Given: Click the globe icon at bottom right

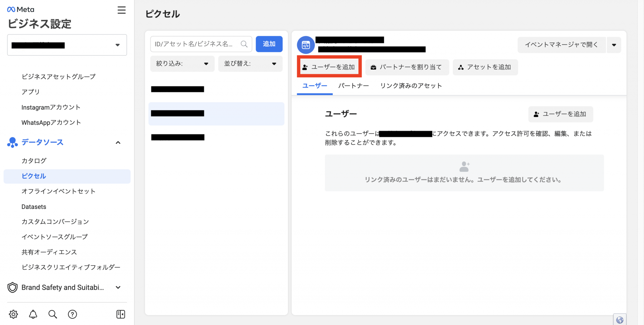Looking at the screenshot, I should [619, 320].
